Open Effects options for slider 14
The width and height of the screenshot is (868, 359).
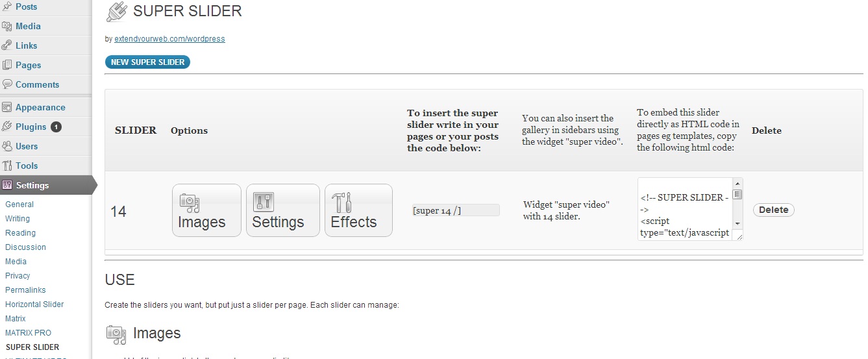pos(358,210)
